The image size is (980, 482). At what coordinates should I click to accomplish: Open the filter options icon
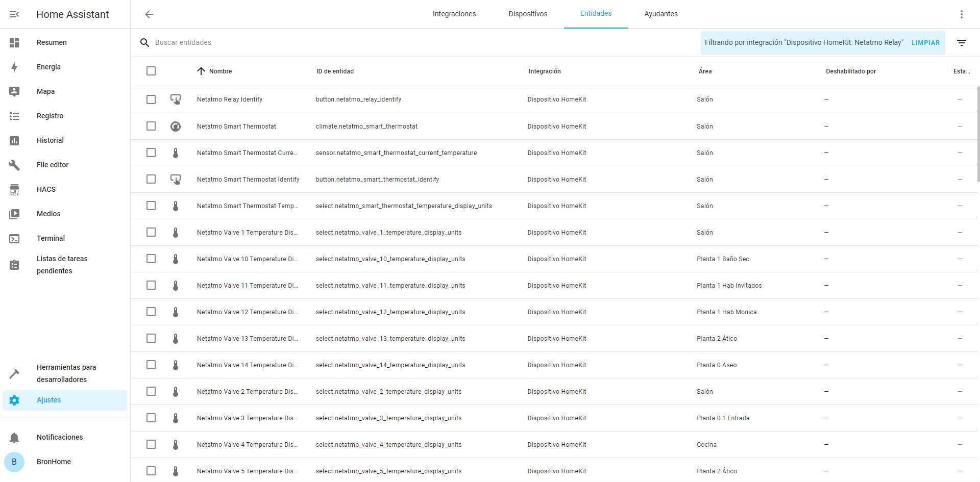[x=962, y=43]
